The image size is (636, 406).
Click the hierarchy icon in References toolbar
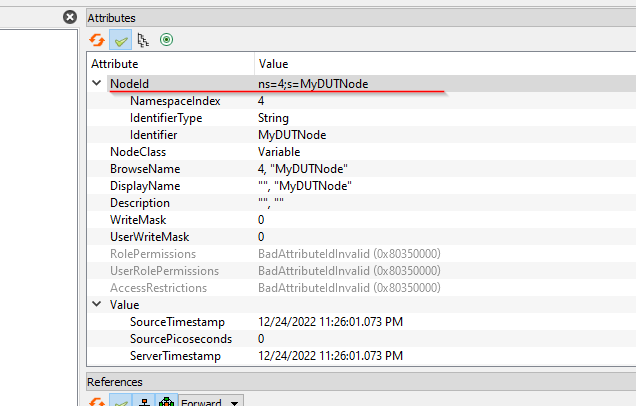144,401
